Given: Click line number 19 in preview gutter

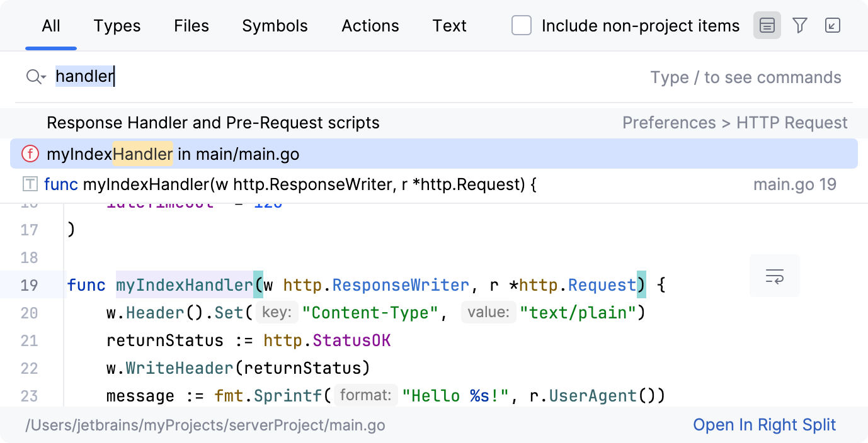Looking at the screenshot, I should pos(29,285).
